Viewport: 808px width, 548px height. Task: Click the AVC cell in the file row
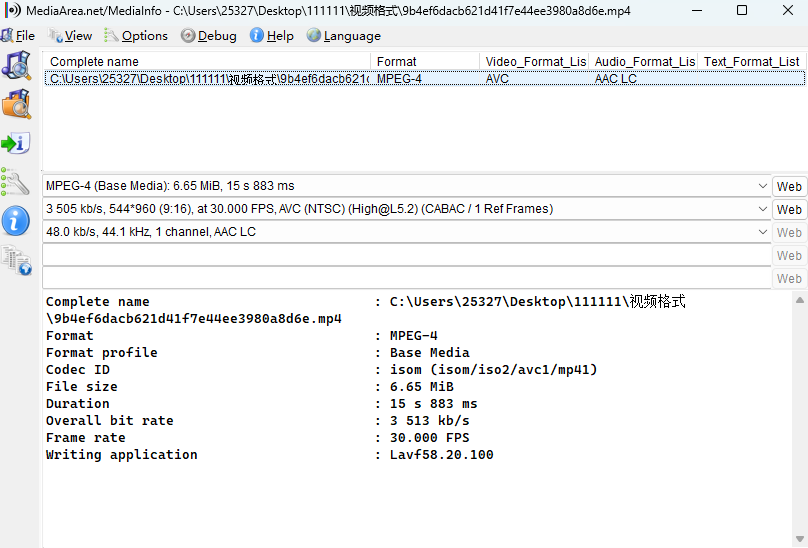pos(497,78)
